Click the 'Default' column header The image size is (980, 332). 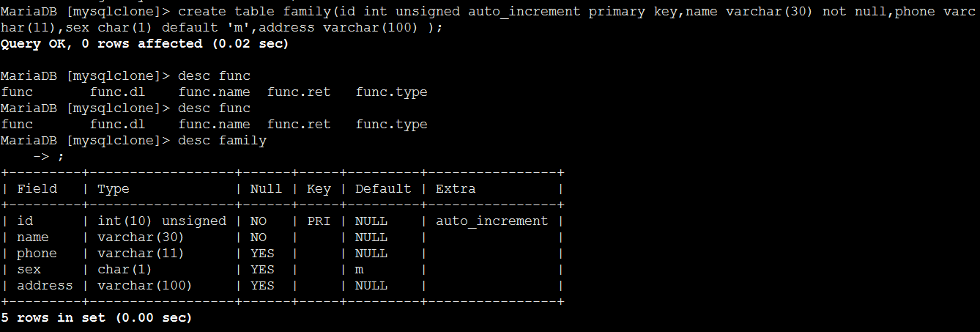pyautogui.click(x=383, y=189)
